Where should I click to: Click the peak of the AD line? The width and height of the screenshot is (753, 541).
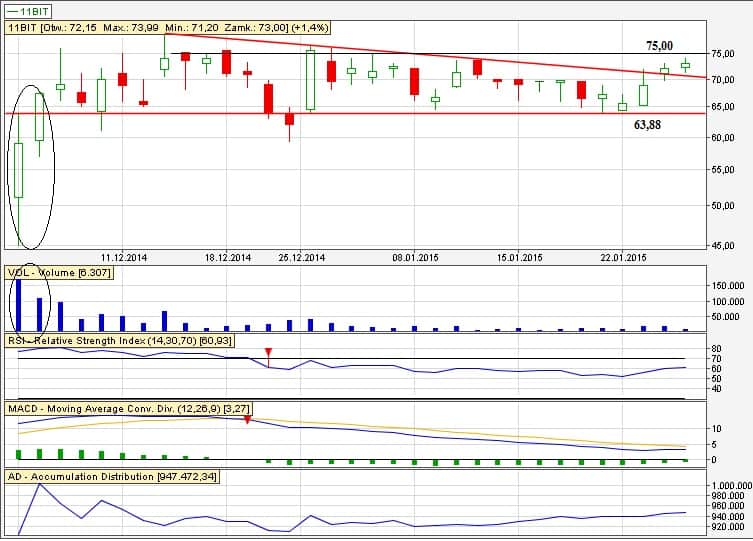coord(38,484)
